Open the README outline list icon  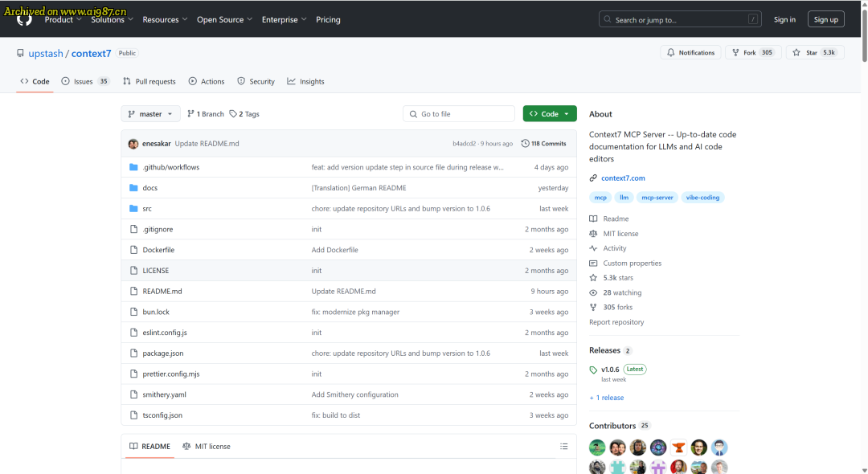tap(564, 447)
